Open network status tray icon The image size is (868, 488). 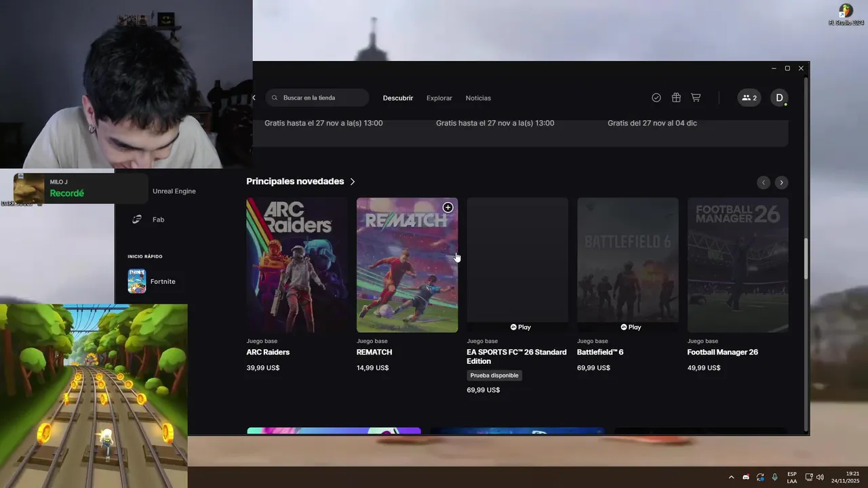[809, 477]
